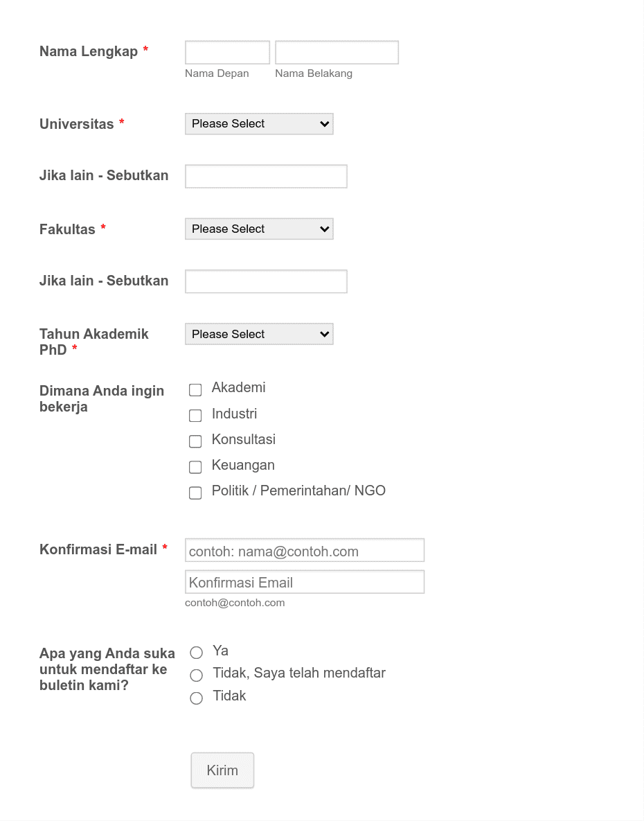Click the Kirim submit button

click(x=222, y=770)
